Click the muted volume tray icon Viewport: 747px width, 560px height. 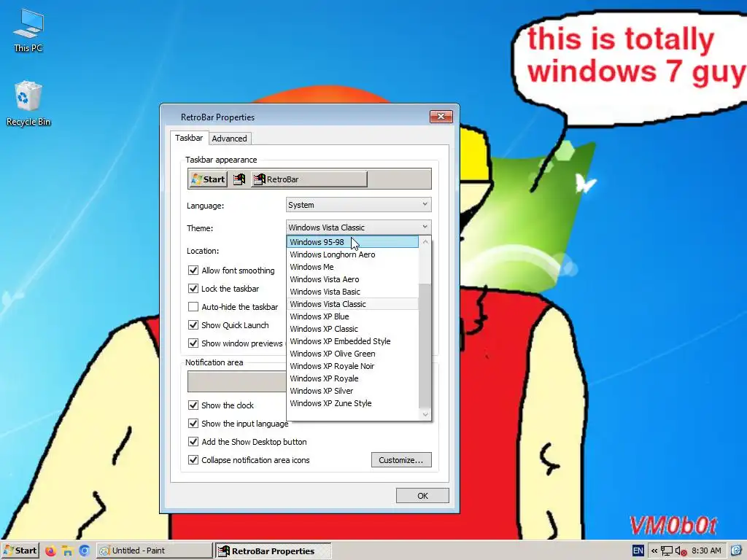pyautogui.click(x=681, y=551)
